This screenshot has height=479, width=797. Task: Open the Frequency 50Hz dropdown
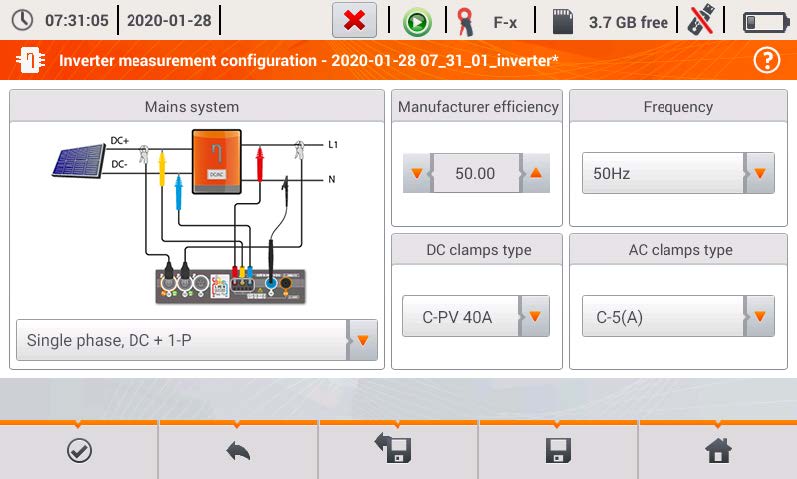759,173
